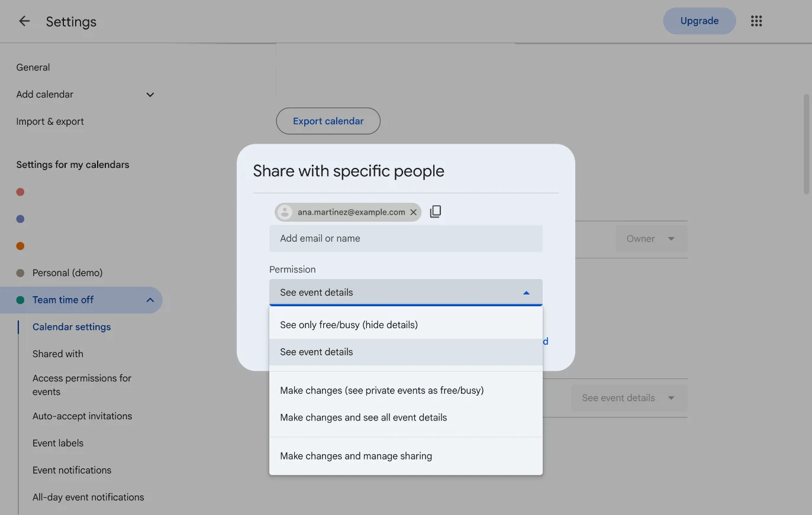Choose See only free/busy (hide details)
The height and width of the screenshot is (515, 812).
[406, 325]
